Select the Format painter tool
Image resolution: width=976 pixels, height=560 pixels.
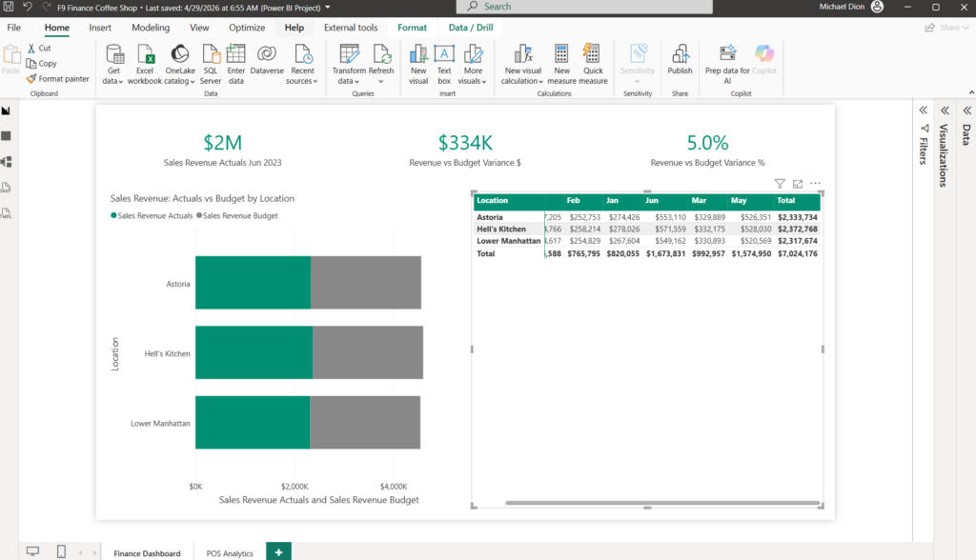tap(58, 79)
